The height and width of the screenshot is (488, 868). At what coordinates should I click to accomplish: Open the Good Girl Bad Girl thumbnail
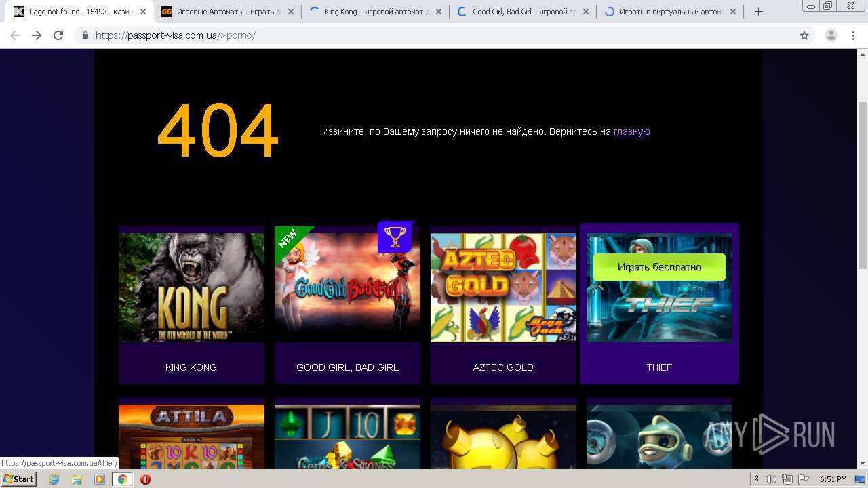[347, 287]
